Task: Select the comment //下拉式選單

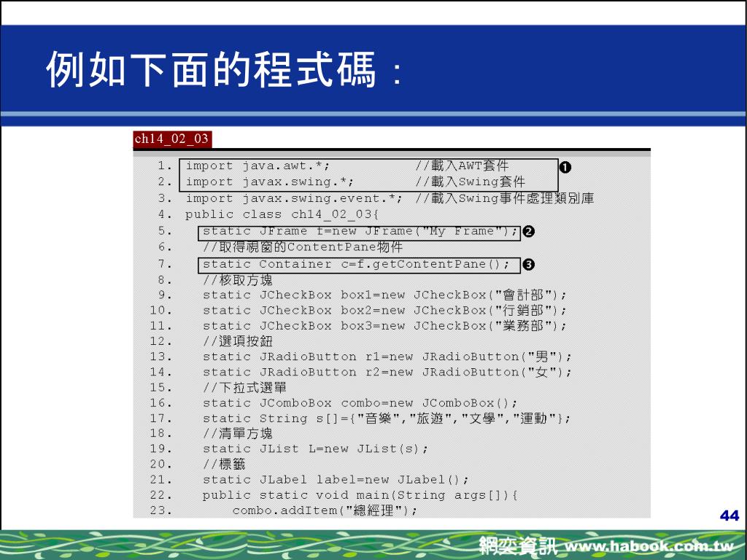Action: pos(244,388)
